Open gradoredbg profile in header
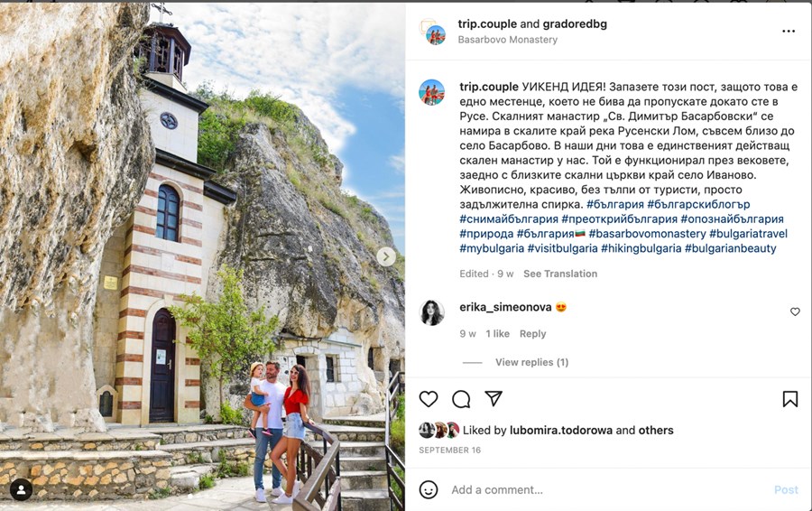 click(x=575, y=23)
